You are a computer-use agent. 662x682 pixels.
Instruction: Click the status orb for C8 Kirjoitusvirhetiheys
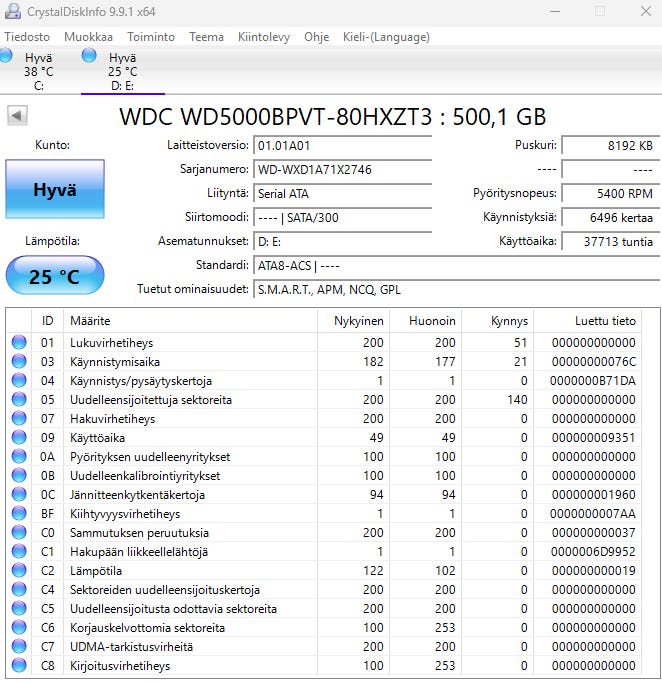[x=19, y=665]
